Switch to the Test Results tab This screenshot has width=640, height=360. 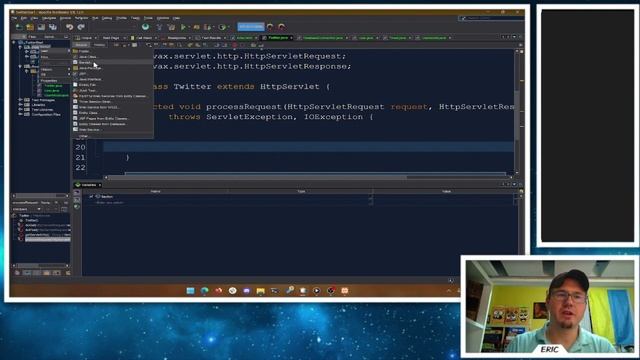(x=211, y=38)
